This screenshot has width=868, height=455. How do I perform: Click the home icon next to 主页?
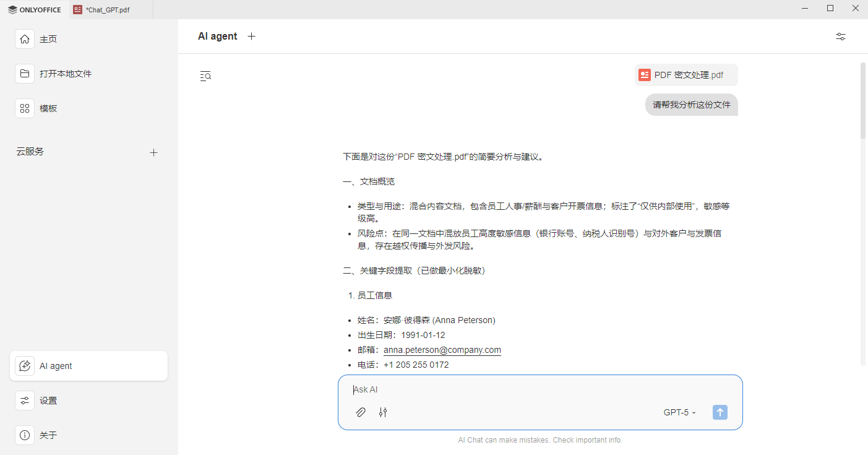[x=25, y=38]
